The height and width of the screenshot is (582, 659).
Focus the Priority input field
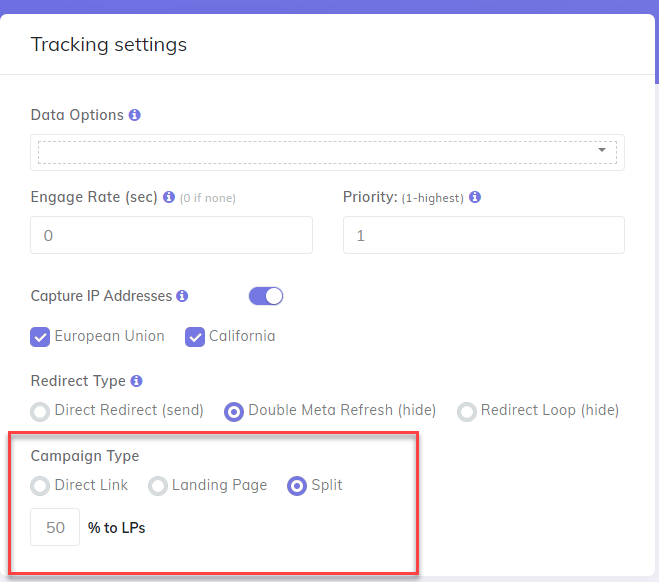pos(483,235)
